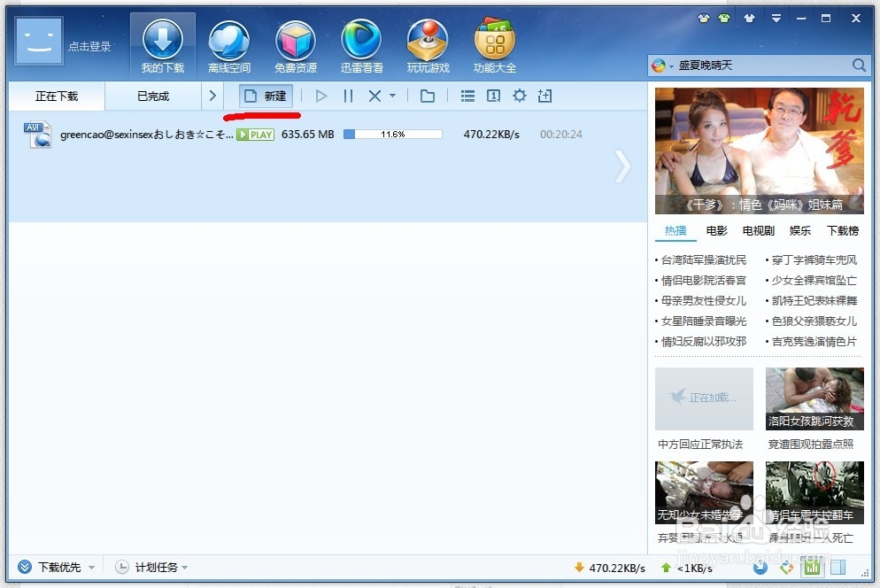Click the upload speed <1KB/s status
Image resolution: width=880 pixels, height=588 pixels.
[x=687, y=568]
